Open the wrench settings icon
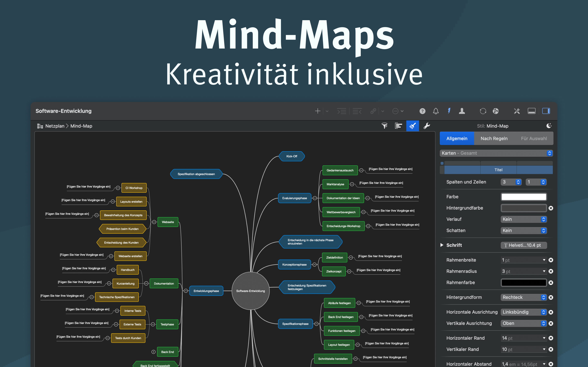588x367 pixels. 427,126
